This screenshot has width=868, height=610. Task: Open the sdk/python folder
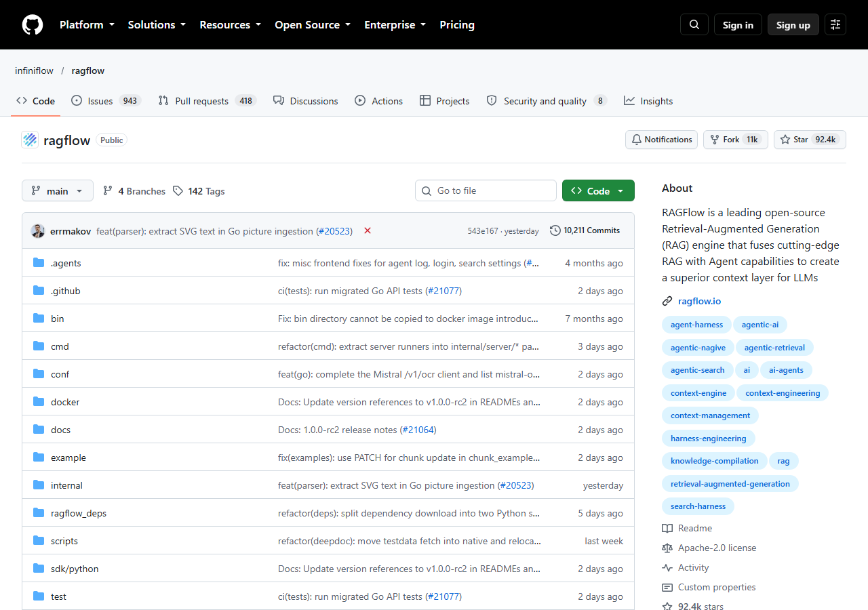pos(75,569)
